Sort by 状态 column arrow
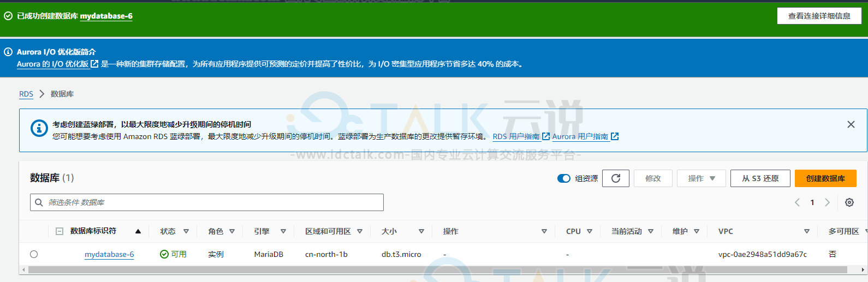The width and height of the screenshot is (868, 282). click(x=186, y=231)
